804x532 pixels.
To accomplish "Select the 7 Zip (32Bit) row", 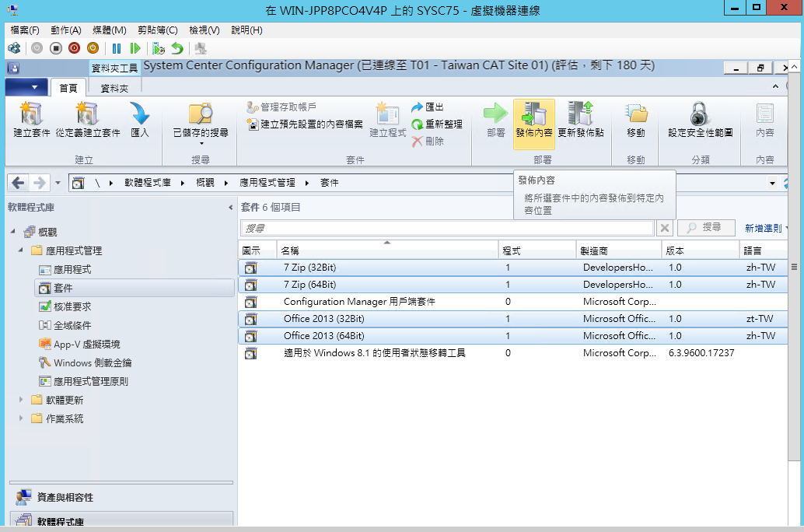I will click(512, 268).
